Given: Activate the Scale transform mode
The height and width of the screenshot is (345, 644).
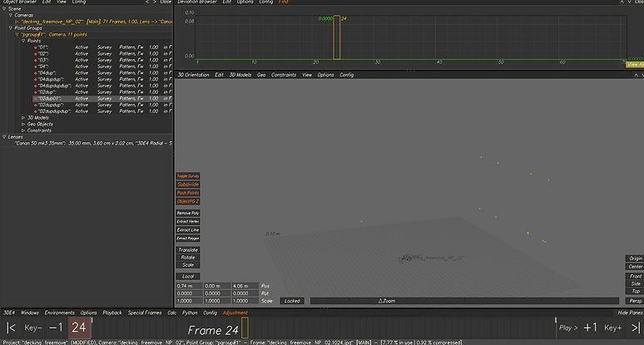Looking at the screenshot, I should point(188,265).
